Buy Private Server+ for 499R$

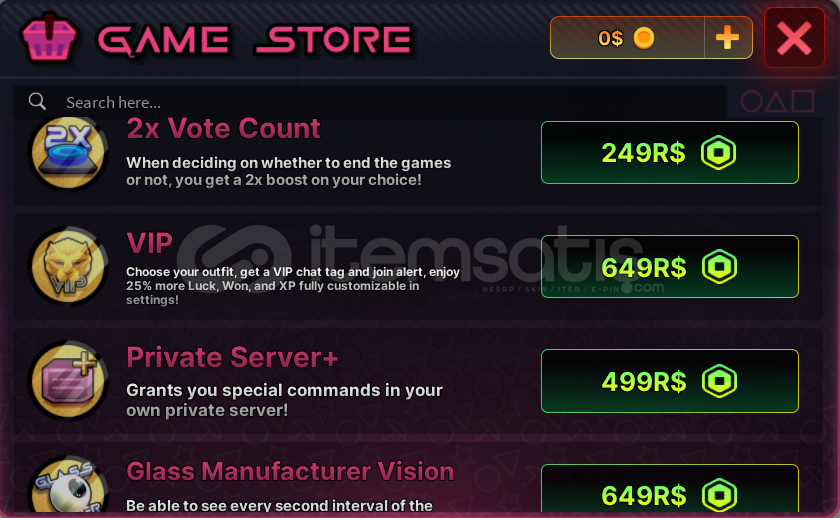coord(670,381)
